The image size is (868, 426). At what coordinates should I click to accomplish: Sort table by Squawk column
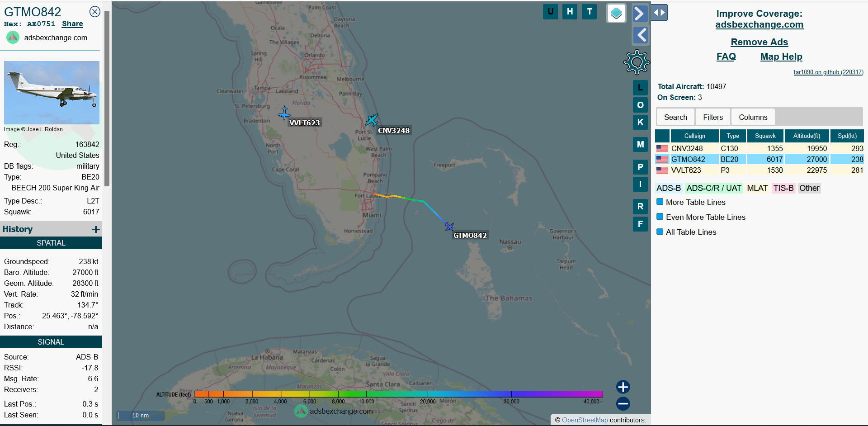click(x=765, y=136)
